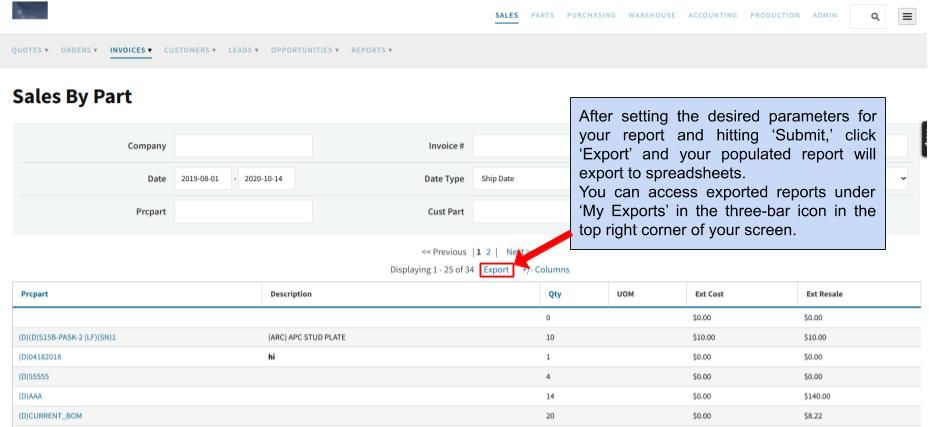Image resolution: width=929 pixels, height=427 pixels.
Task: Click into the Invoice # field
Action: point(521,146)
